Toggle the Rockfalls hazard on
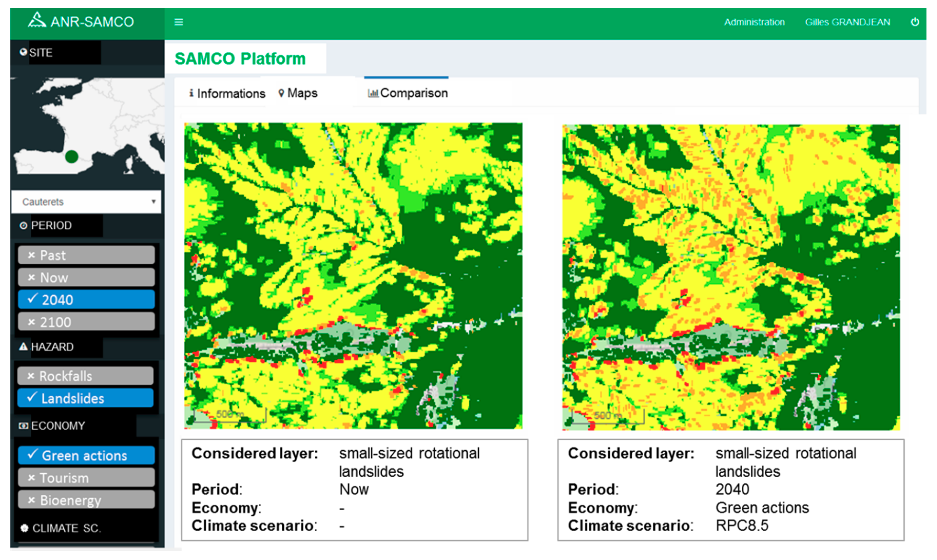This screenshot has width=937, height=560. click(x=85, y=375)
